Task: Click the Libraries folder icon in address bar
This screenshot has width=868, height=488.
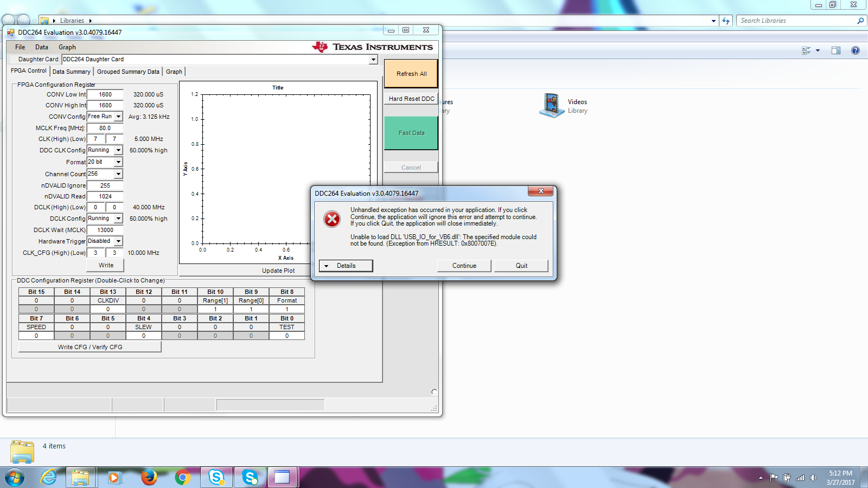Action: click(44, 21)
